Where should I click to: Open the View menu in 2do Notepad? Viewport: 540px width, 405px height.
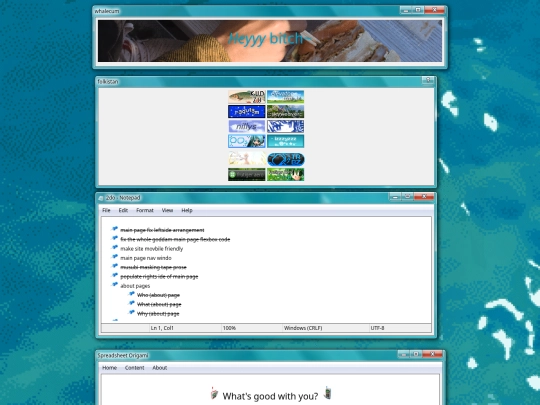pos(167,210)
